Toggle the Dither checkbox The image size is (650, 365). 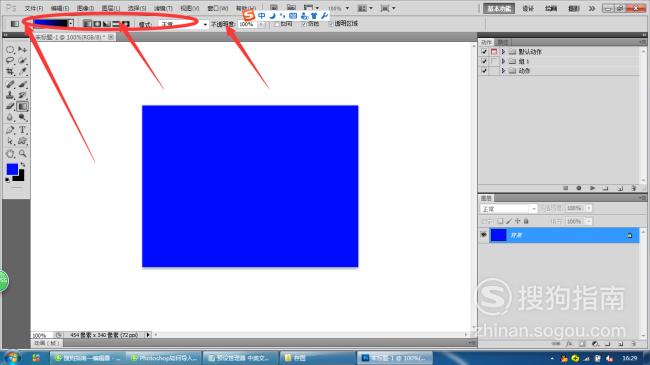[x=304, y=24]
